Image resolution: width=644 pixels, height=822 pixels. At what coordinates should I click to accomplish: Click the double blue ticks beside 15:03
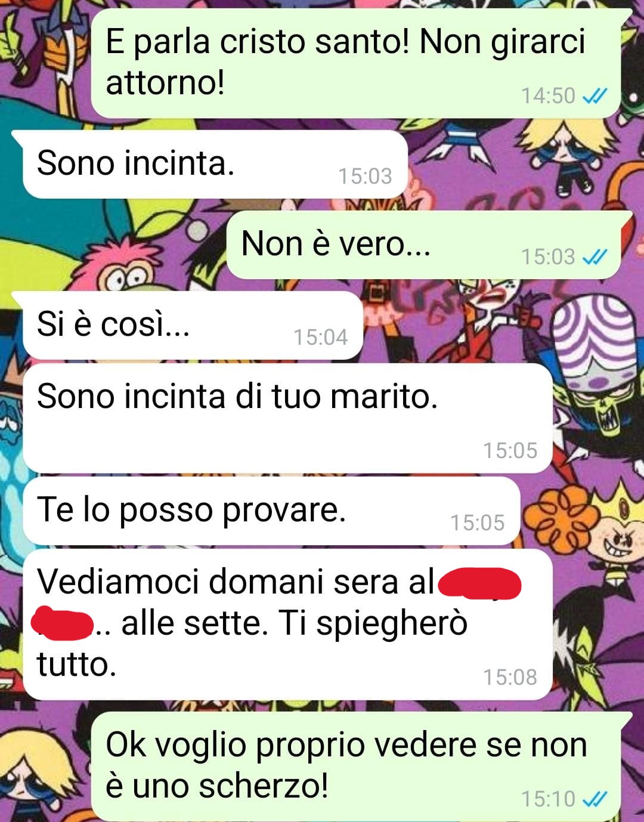(595, 257)
